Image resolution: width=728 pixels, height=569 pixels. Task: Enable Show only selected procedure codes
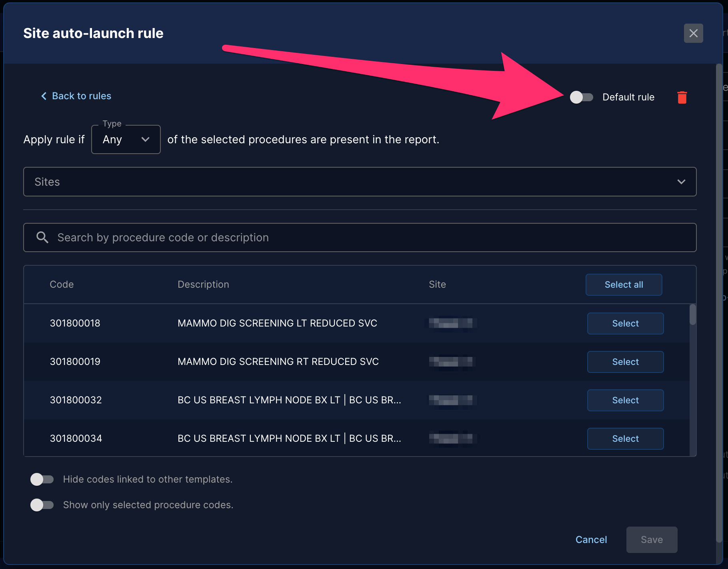42,505
